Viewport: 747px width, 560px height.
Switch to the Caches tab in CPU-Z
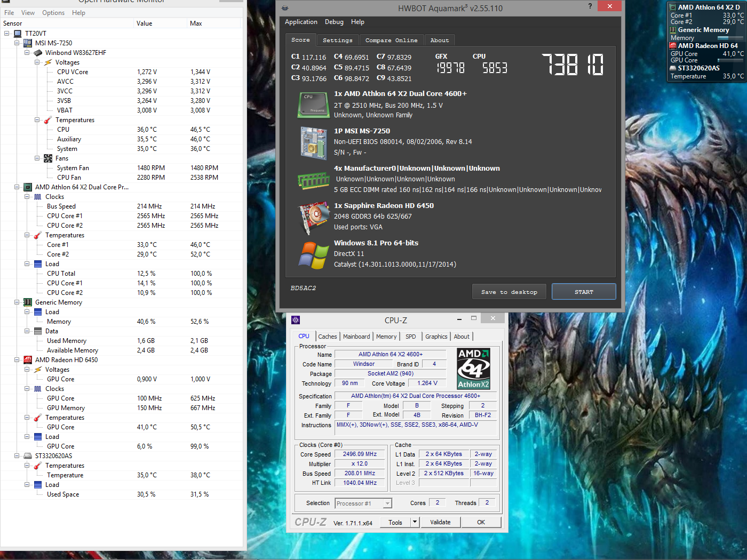coord(328,337)
